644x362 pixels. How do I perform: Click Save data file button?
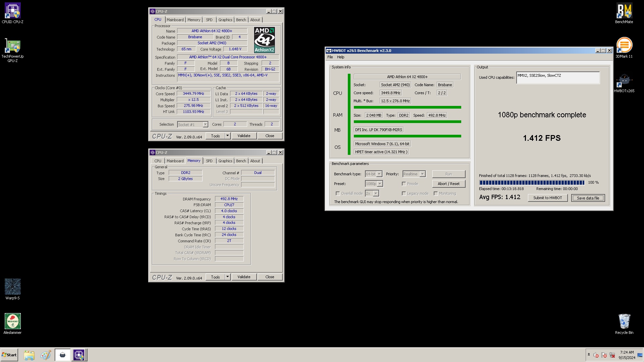click(x=588, y=198)
